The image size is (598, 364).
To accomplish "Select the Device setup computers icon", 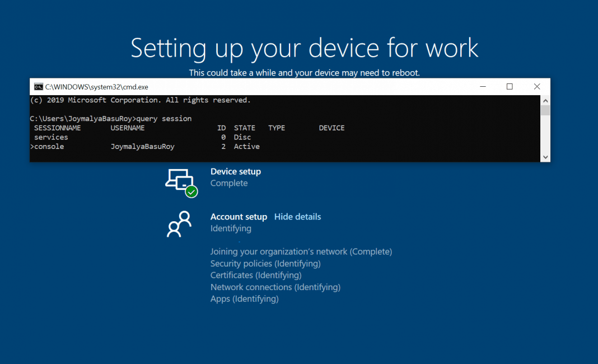I will 180,179.
